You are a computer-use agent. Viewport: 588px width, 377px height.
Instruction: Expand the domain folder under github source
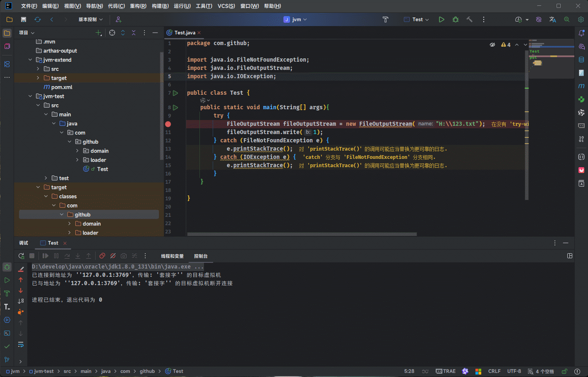(77, 151)
